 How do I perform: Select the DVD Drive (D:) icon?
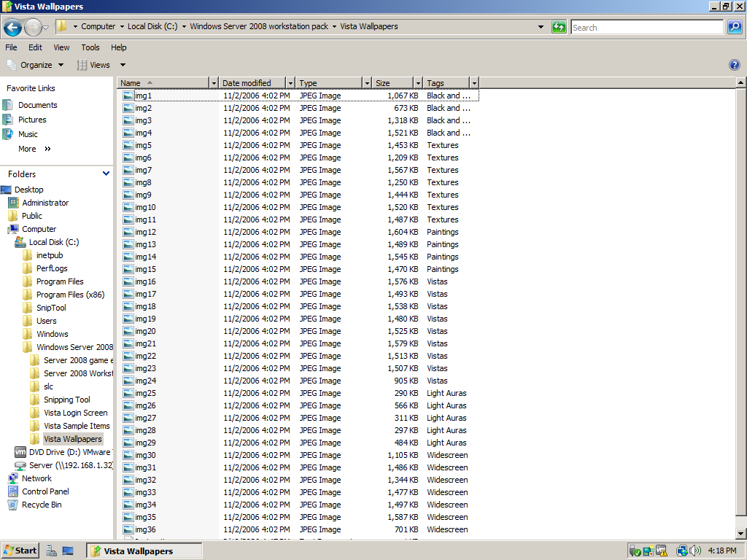pyautogui.click(x=20, y=452)
